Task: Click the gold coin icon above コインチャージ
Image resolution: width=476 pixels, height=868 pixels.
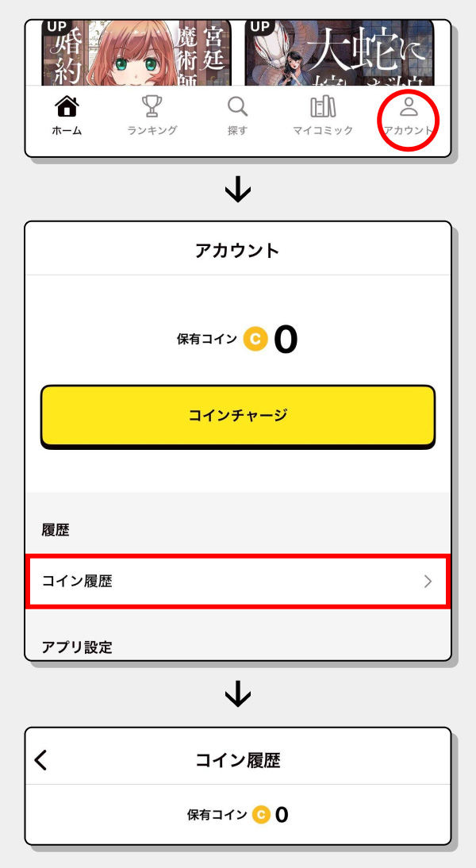Action: (255, 339)
